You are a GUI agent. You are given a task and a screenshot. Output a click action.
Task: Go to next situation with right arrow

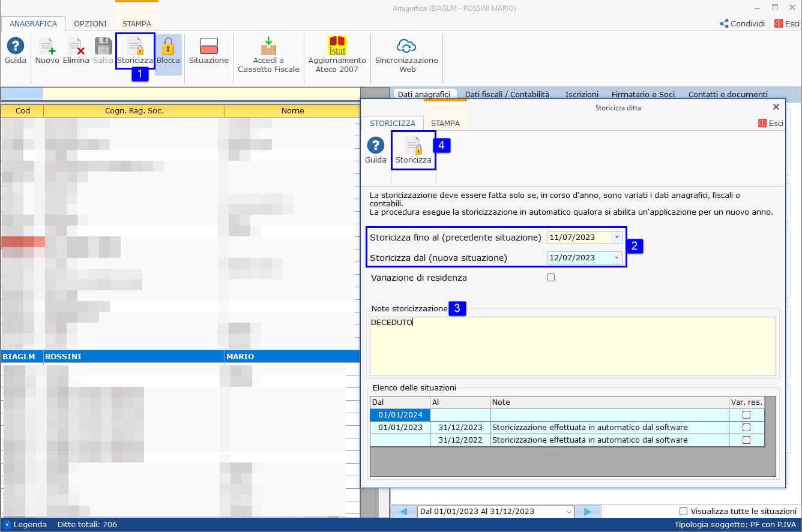(x=588, y=512)
